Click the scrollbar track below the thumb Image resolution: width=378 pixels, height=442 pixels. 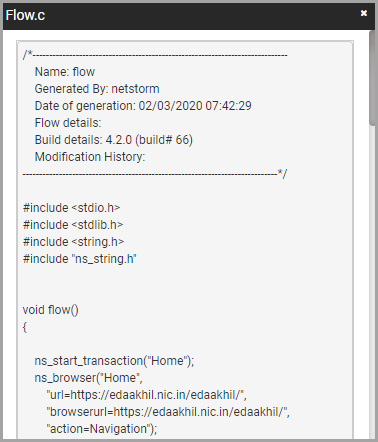click(x=373, y=282)
